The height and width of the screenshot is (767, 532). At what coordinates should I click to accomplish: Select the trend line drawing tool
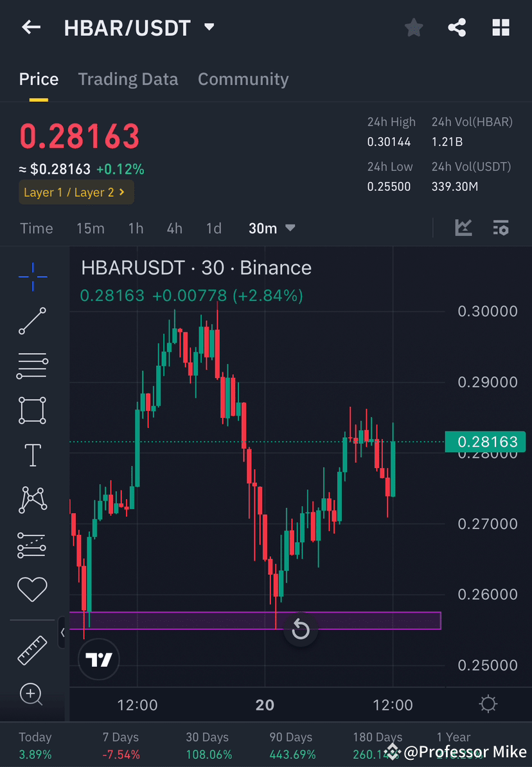tap(32, 321)
